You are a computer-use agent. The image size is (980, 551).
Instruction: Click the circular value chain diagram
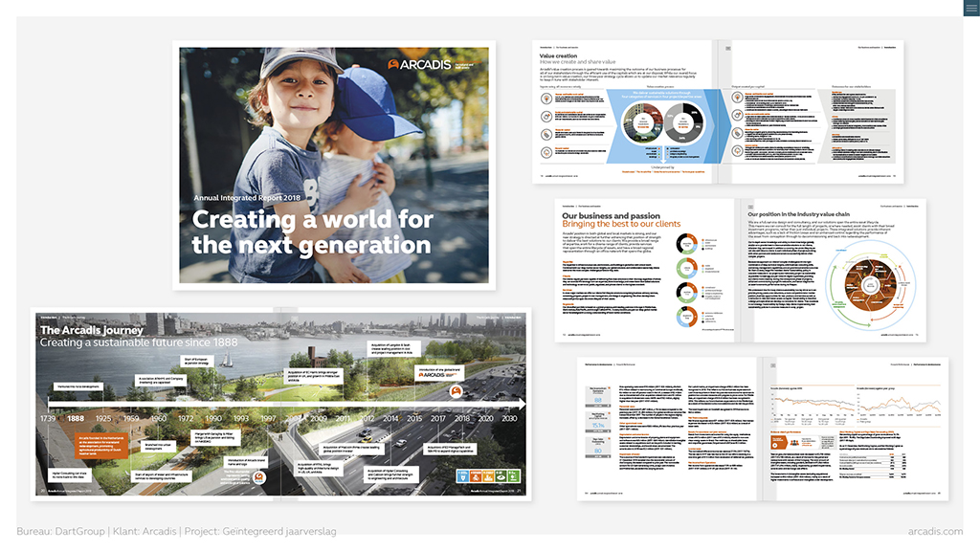pos(870,285)
